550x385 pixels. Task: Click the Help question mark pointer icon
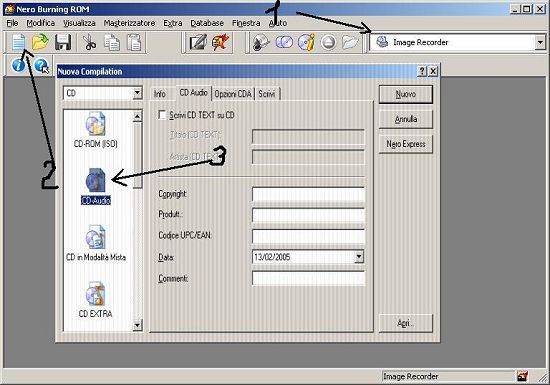coord(41,66)
